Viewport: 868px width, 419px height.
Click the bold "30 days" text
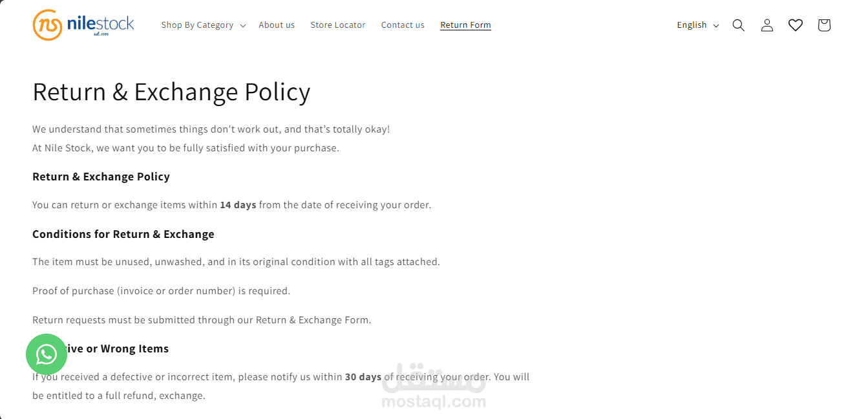(x=363, y=377)
